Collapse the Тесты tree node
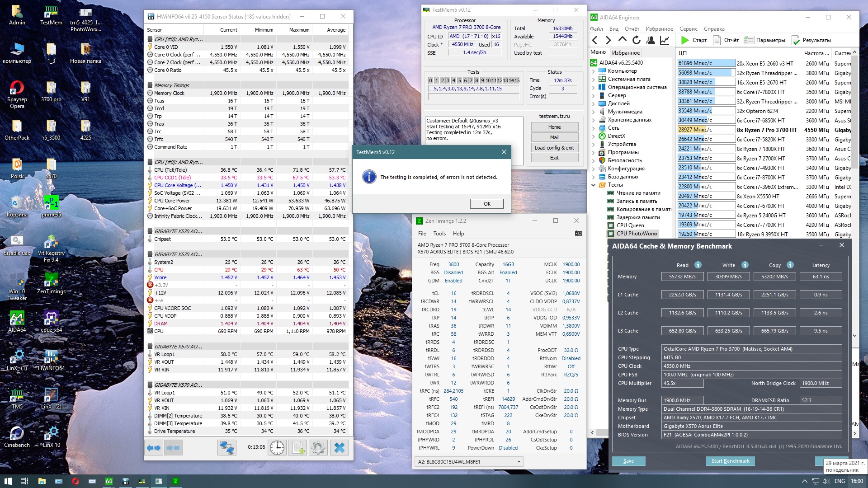Screen dimensions: 868x488 tap(594, 185)
